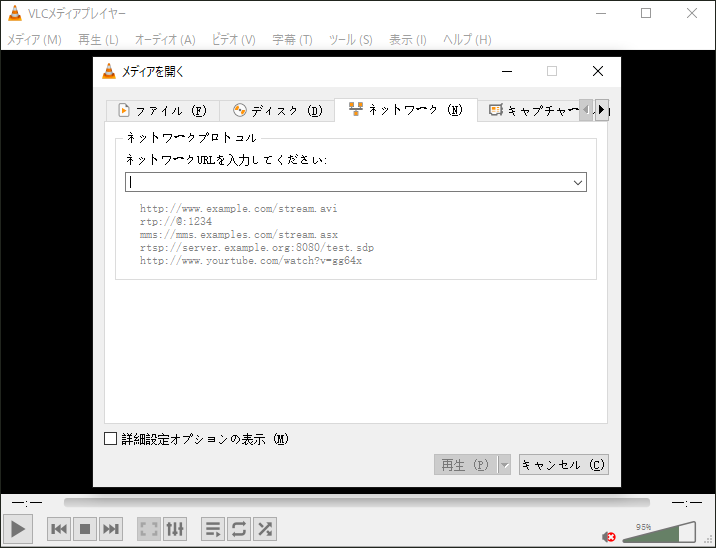Click example text rtp://@:1234
This screenshot has width=716, height=548.
pos(176,221)
